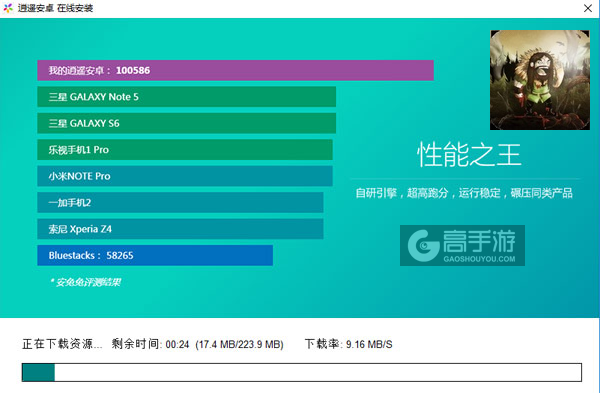Viewport: 600px width, 393px height.
Task: Click the 正在下载资源 status text
Action: 62,344
